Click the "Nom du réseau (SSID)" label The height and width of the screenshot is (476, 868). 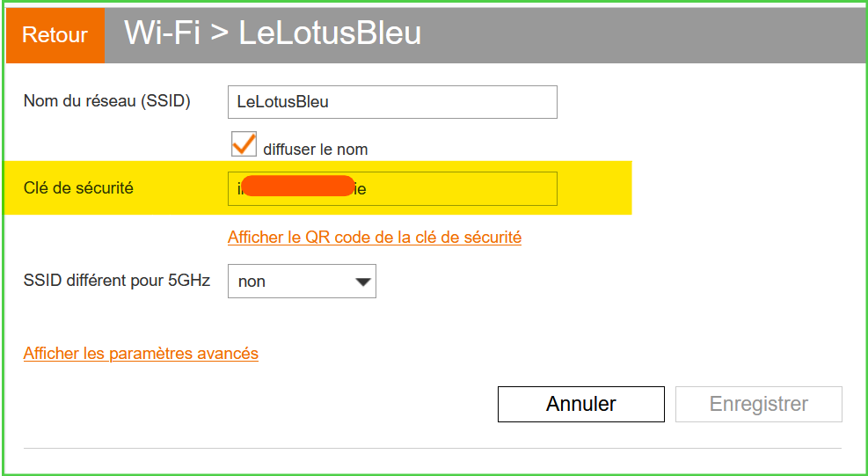(x=106, y=101)
